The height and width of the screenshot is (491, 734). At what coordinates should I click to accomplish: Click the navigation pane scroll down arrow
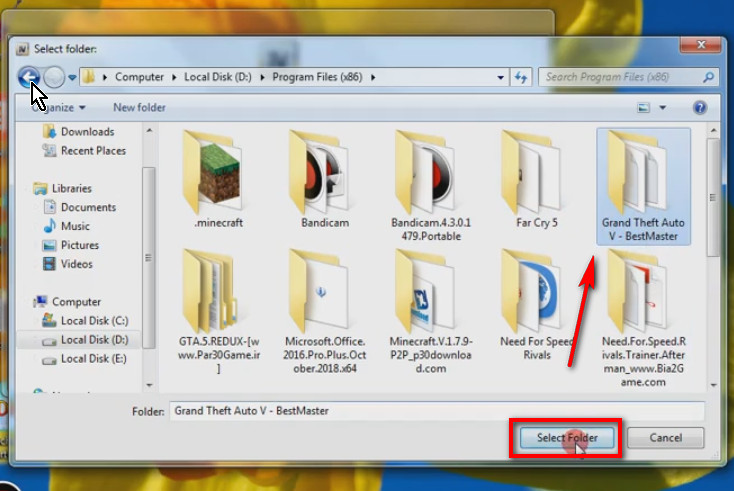[149, 385]
